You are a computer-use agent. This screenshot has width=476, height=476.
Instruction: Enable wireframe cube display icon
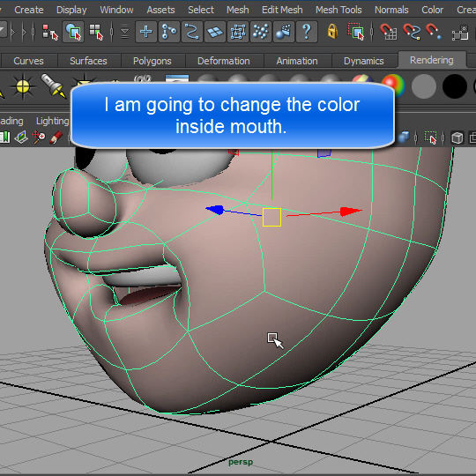(x=457, y=138)
